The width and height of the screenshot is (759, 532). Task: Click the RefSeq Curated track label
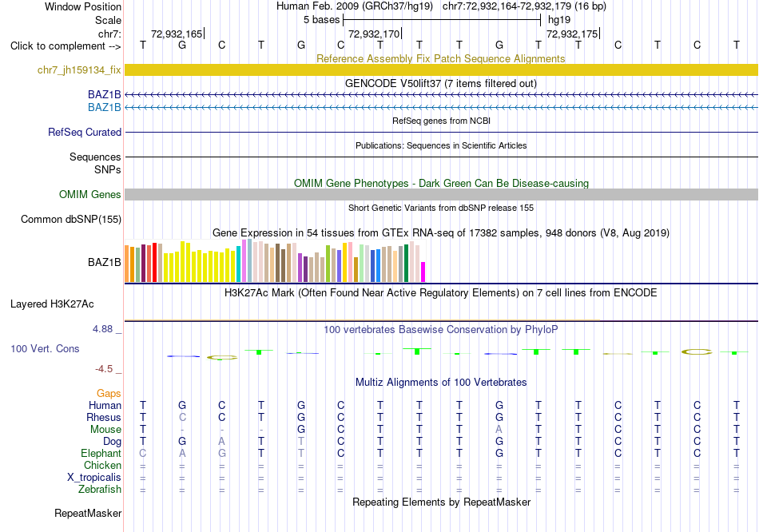[x=84, y=132]
